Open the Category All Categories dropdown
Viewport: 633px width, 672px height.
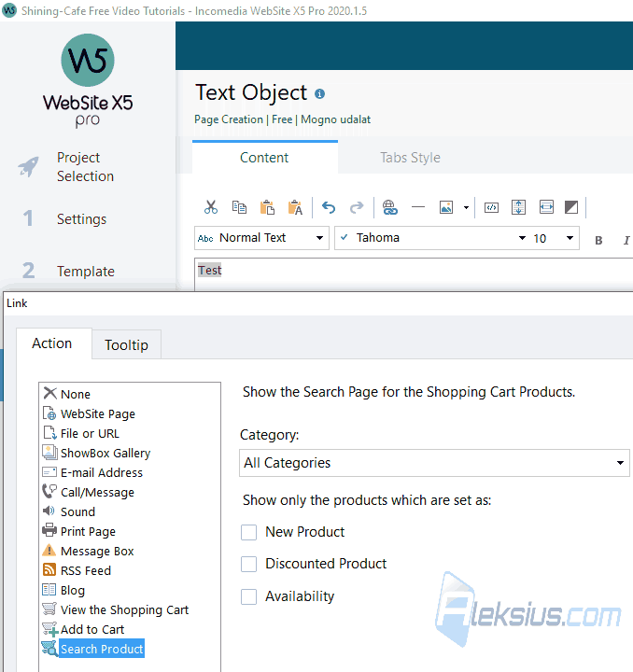434,463
